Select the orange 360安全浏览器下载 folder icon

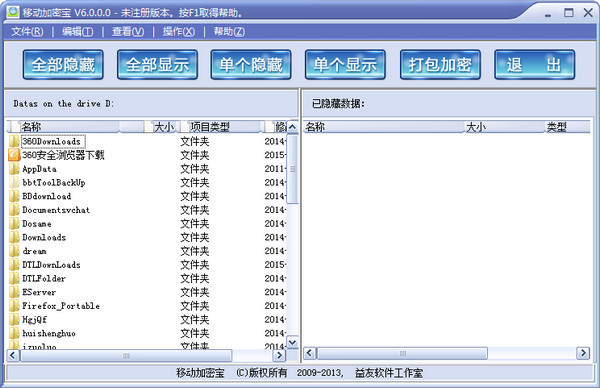click(14, 155)
